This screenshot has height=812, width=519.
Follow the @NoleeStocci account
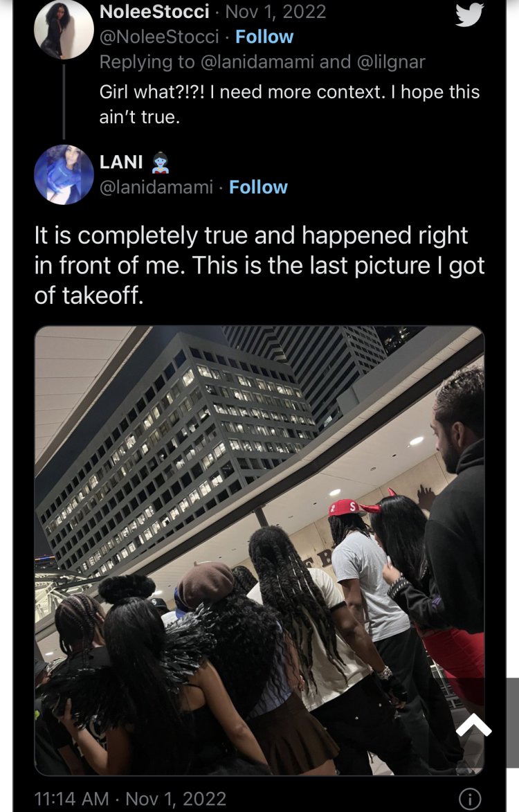click(264, 37)
